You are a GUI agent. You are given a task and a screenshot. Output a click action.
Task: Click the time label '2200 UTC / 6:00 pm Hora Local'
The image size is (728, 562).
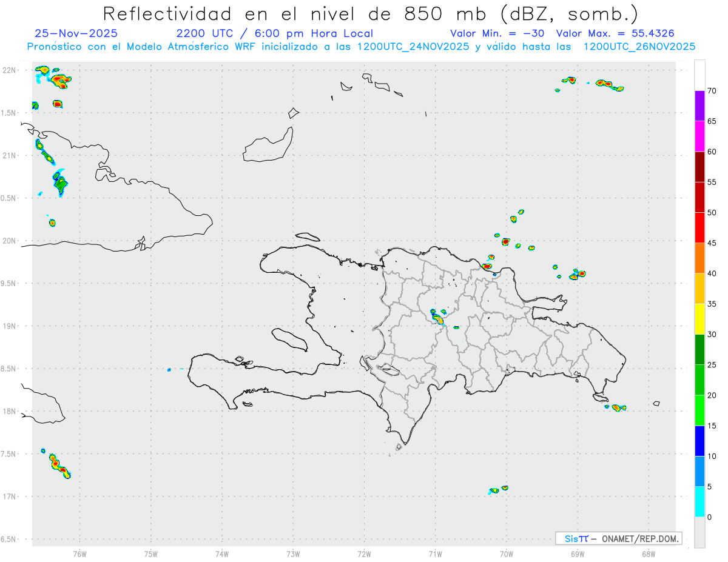pos(275,33)
